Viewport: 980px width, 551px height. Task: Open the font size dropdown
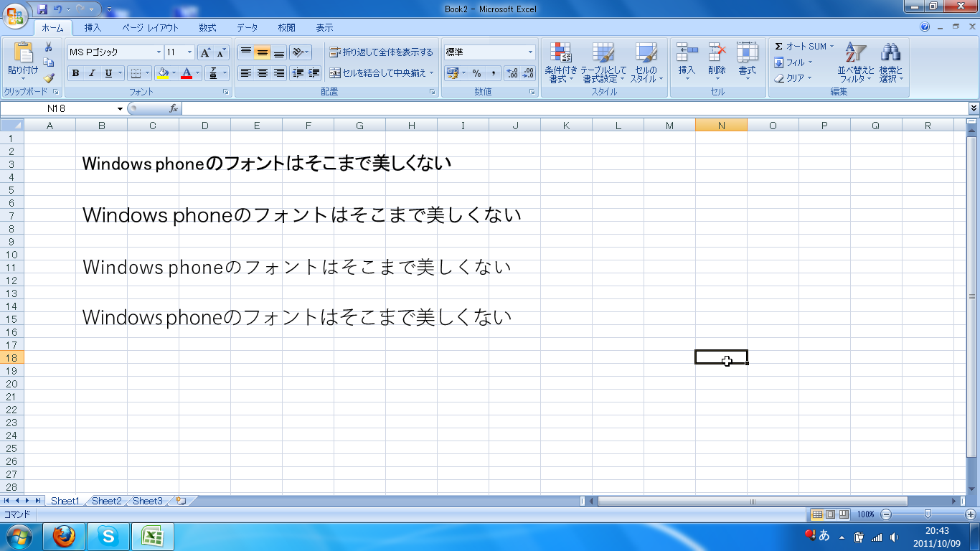(x=189, y=52)
